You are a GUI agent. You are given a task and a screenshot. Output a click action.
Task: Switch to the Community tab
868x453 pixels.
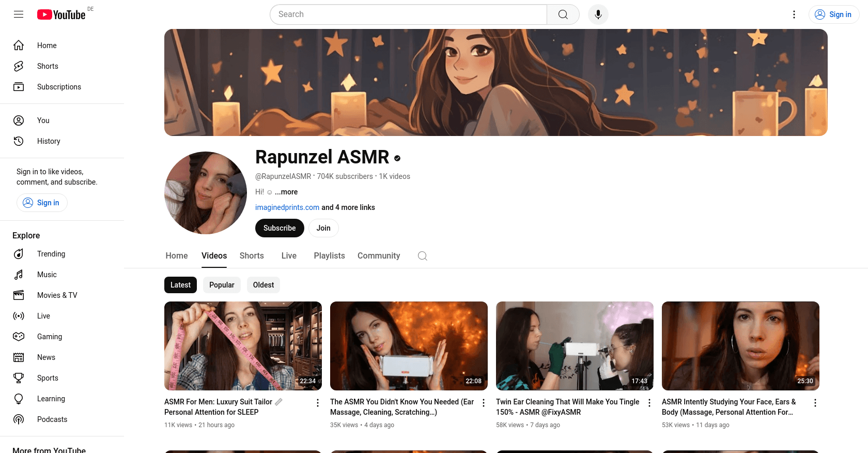pyautogui.click(x=379, y=256)
